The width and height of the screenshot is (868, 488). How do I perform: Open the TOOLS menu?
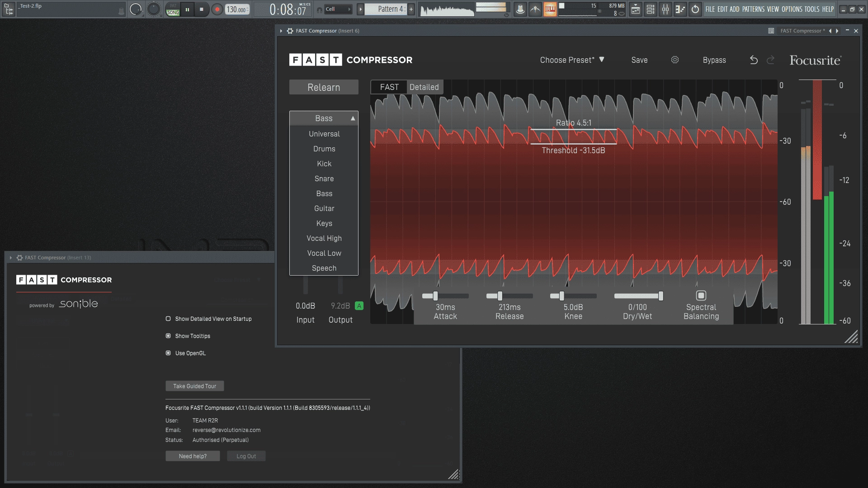tap(812, 9)
